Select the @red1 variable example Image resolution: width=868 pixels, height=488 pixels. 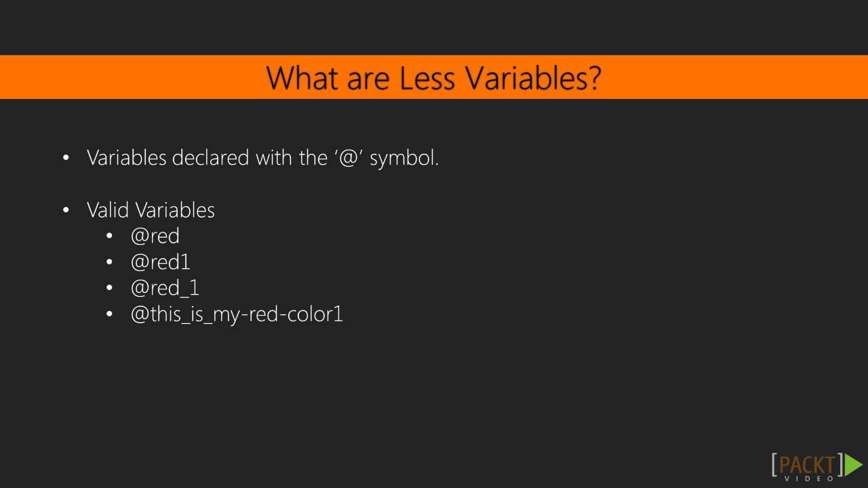[x=161, y=262]
